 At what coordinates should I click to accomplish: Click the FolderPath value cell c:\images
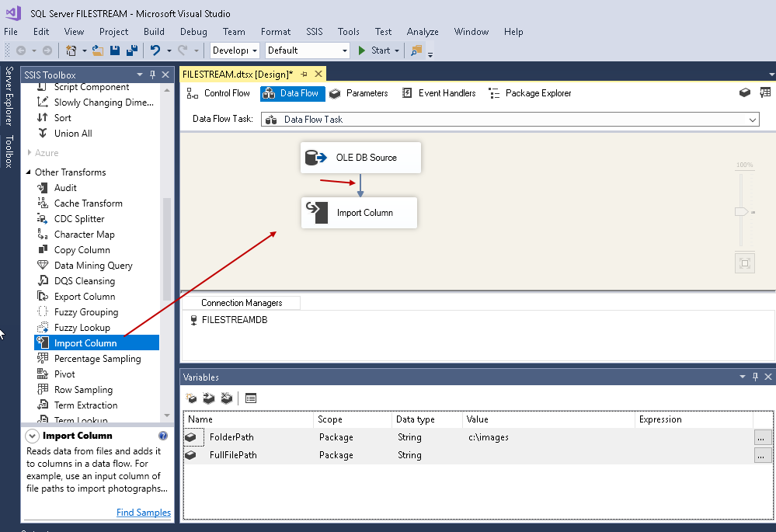548,437
